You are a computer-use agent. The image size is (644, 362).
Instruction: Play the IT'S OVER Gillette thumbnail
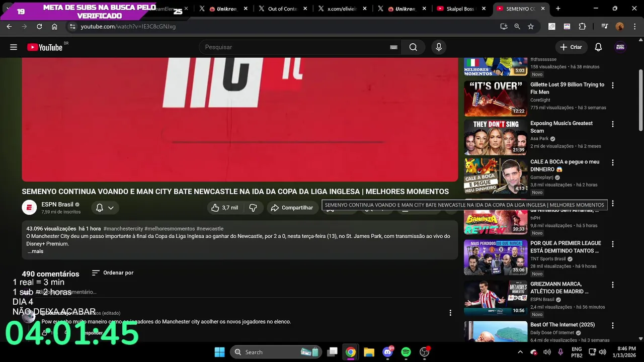[x=496, y=99]
